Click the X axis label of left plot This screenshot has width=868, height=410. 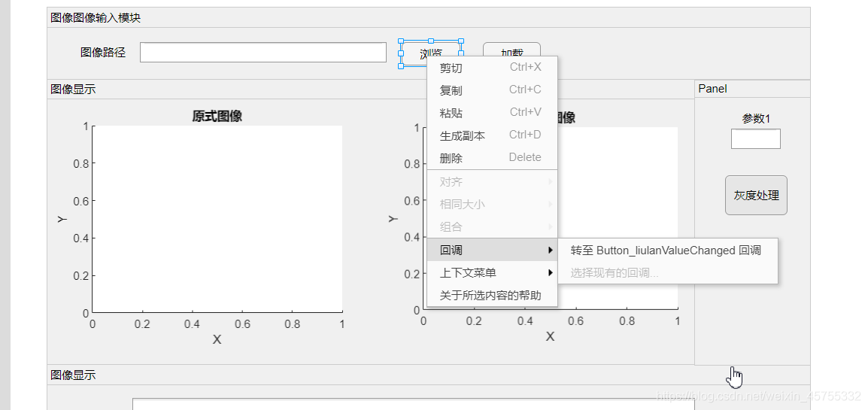tap(217, 339)
